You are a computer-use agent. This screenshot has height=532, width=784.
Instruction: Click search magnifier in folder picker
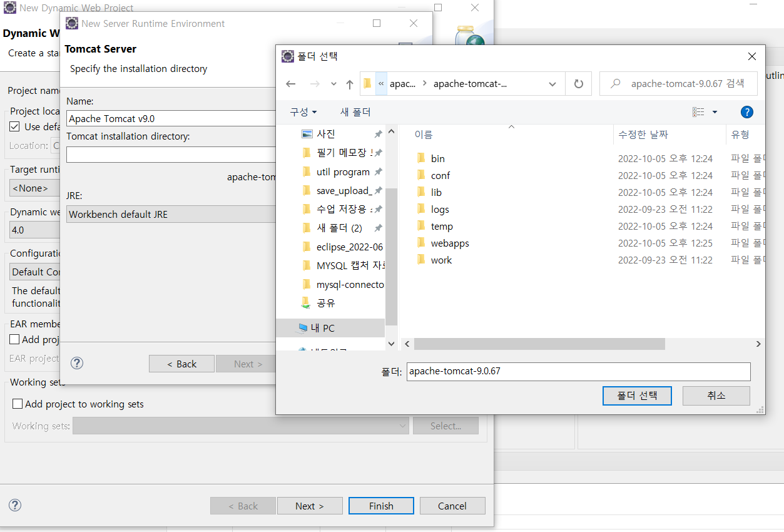click(x=616, y=84)
